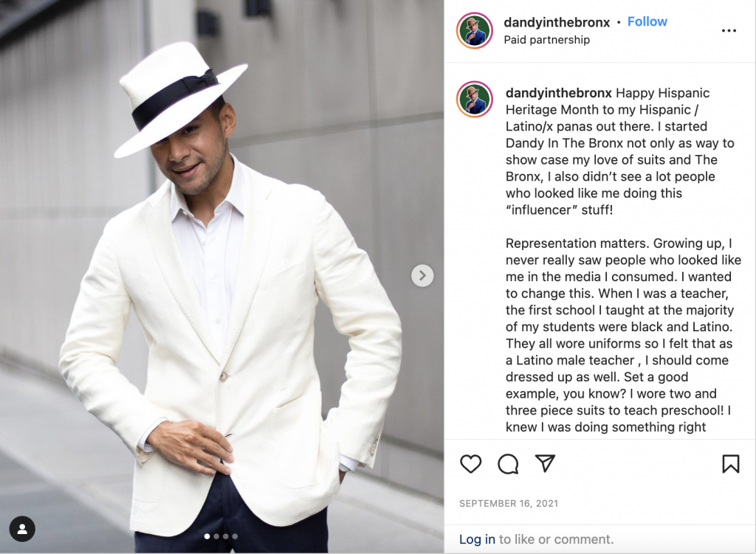Jump to first carousel dot
This screenshot has width=756, height=554.
(207, 536)
